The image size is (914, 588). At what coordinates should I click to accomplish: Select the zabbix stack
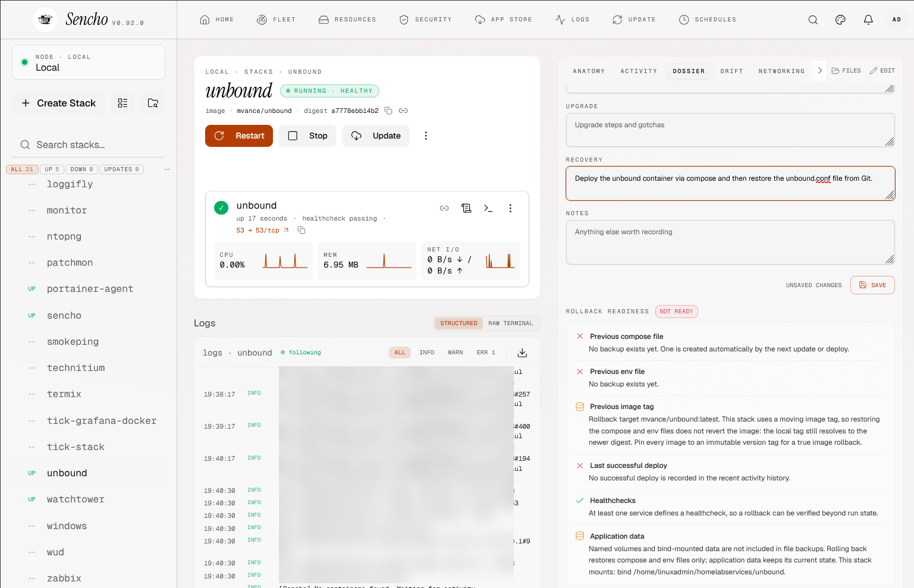(x=64, y=578)
